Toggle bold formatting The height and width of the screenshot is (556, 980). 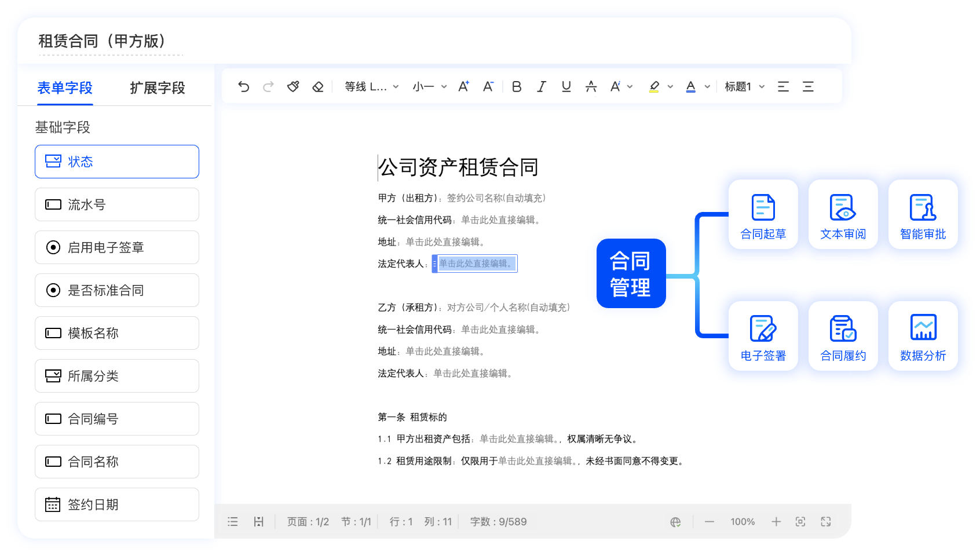pyautogui.click(x=517, y=87)
